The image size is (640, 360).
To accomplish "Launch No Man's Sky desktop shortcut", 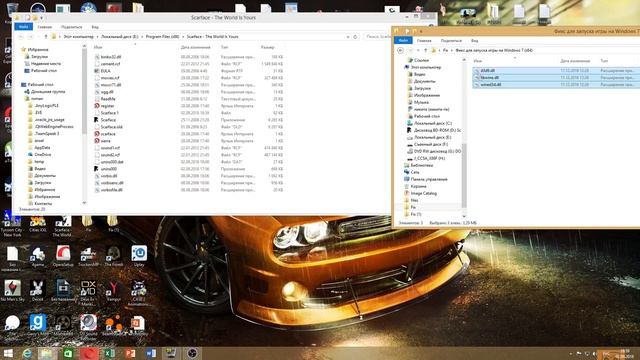I will click(x=12, y=291).
